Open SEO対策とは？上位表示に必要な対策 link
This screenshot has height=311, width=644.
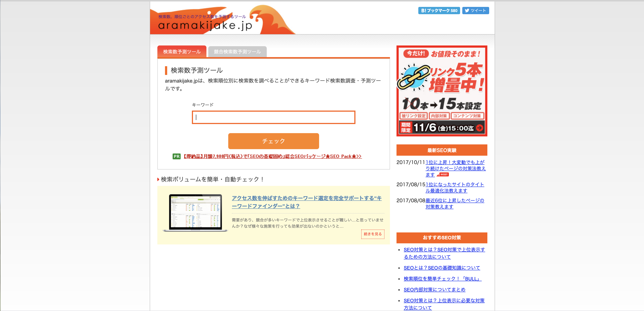pyautogui.click(x=444, y=304)
